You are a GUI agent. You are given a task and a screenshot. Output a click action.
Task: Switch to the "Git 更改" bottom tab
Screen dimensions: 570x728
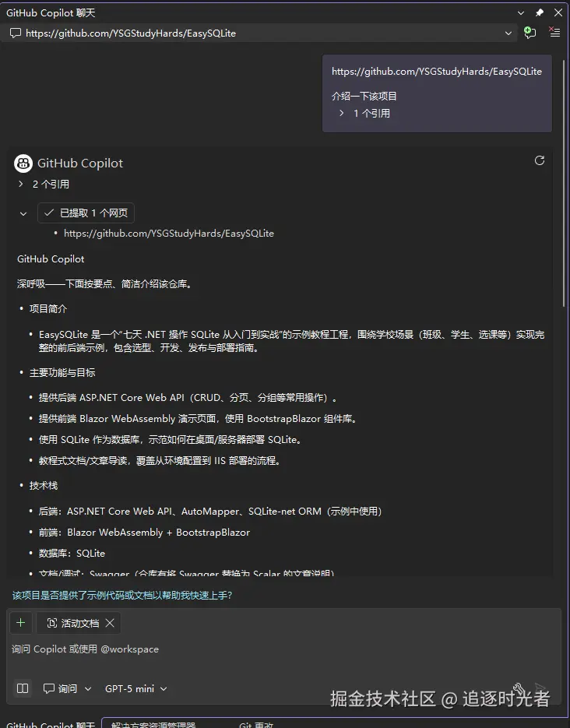[256, 724]
